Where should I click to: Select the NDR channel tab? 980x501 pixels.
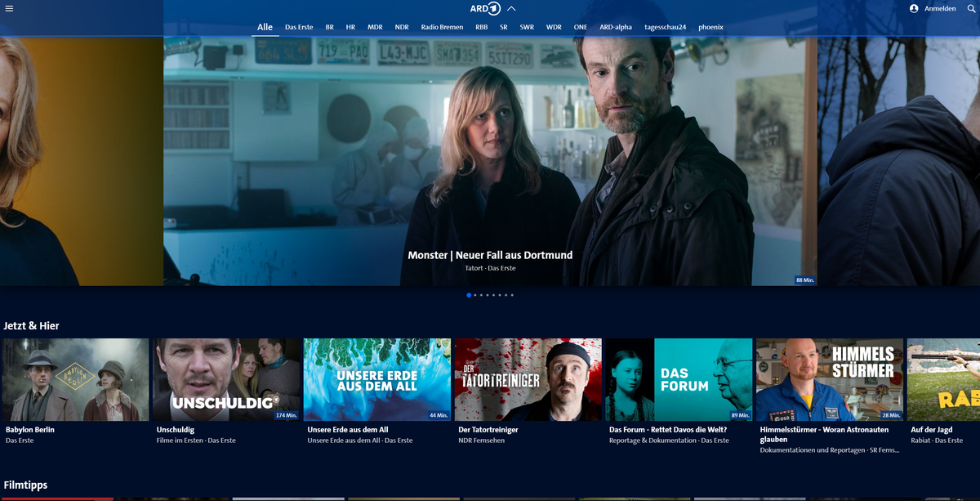tap(402, 27)
